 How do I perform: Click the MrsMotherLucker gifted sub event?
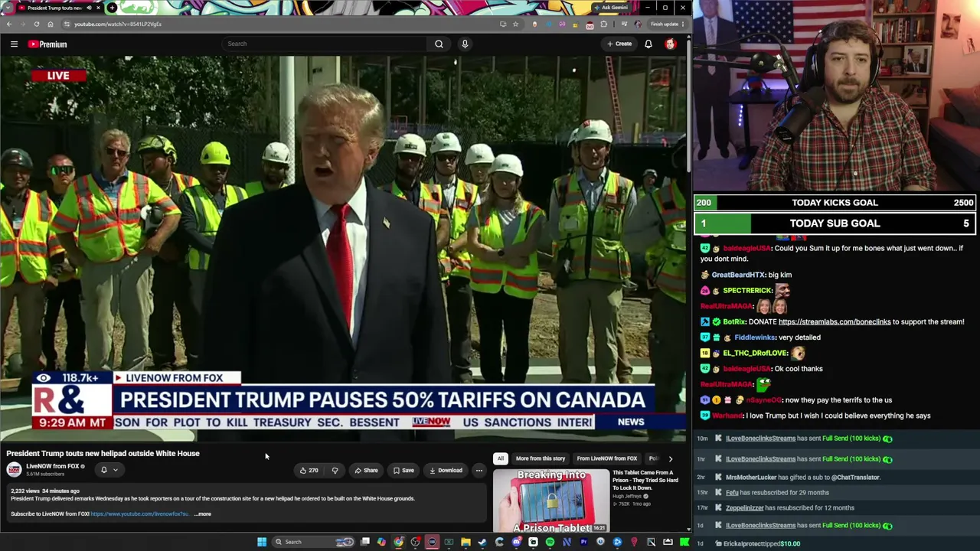click(835, 478)
